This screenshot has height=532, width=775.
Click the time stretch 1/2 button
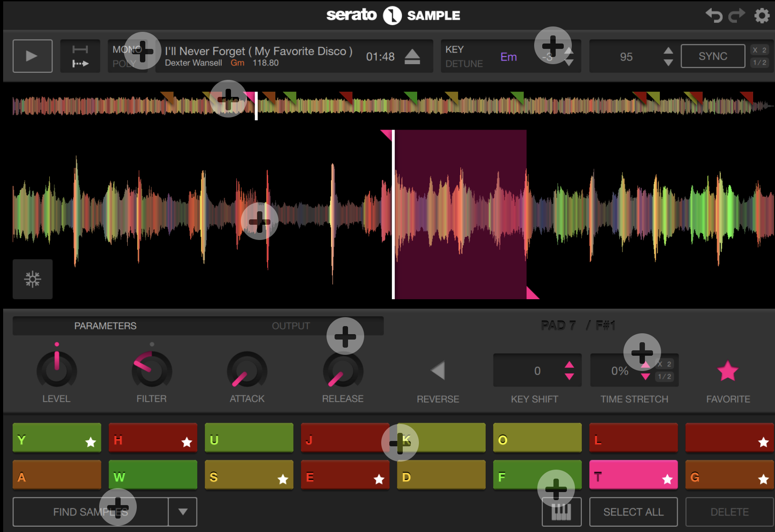(665, 377)
